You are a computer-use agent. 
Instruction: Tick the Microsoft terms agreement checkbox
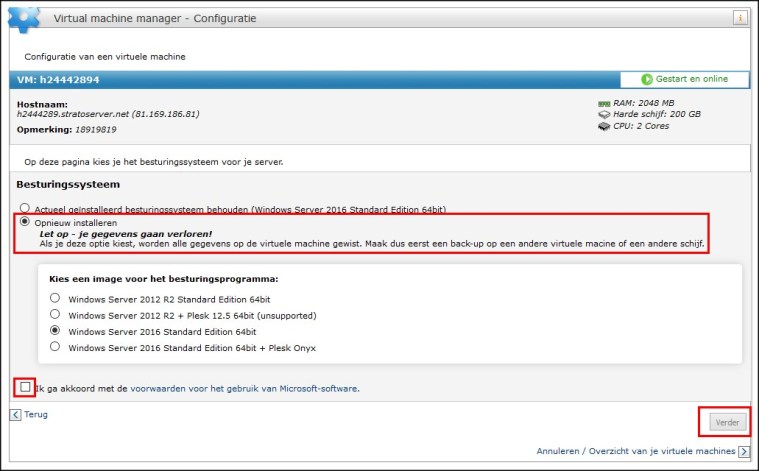point(25,387)
